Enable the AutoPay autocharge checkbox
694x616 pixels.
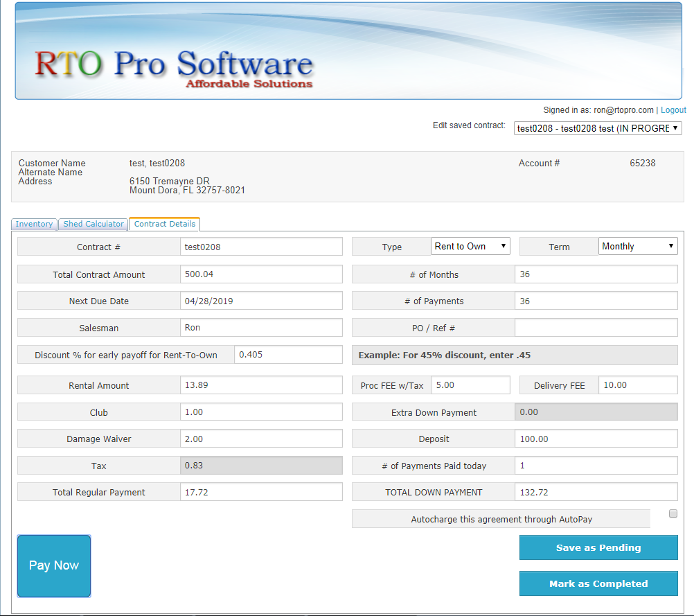[673, 513]
